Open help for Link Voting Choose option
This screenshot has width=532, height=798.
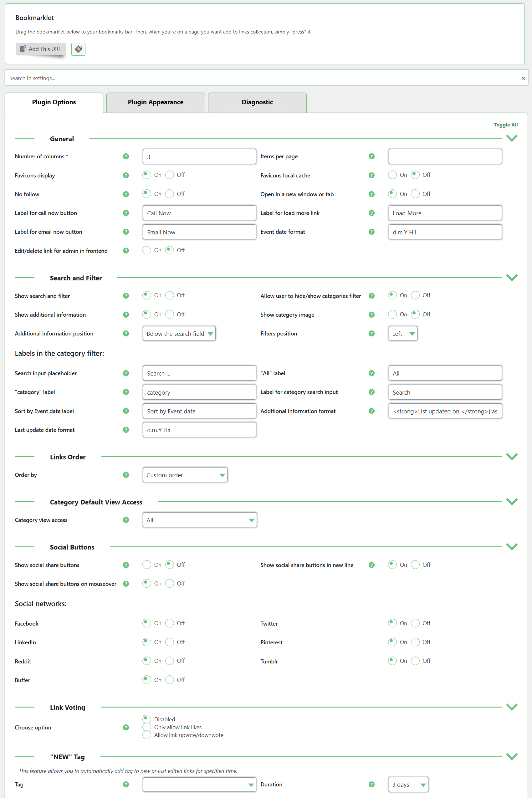point(126,727)
